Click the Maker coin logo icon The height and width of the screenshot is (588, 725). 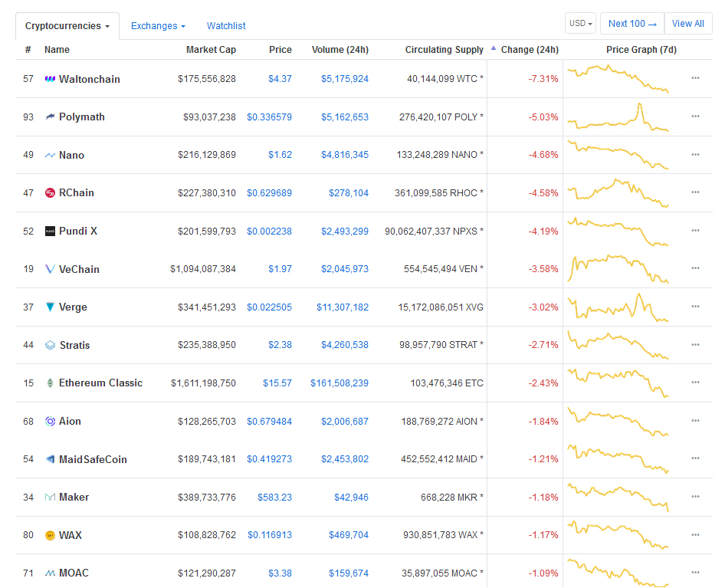click(x=50, y=498)
